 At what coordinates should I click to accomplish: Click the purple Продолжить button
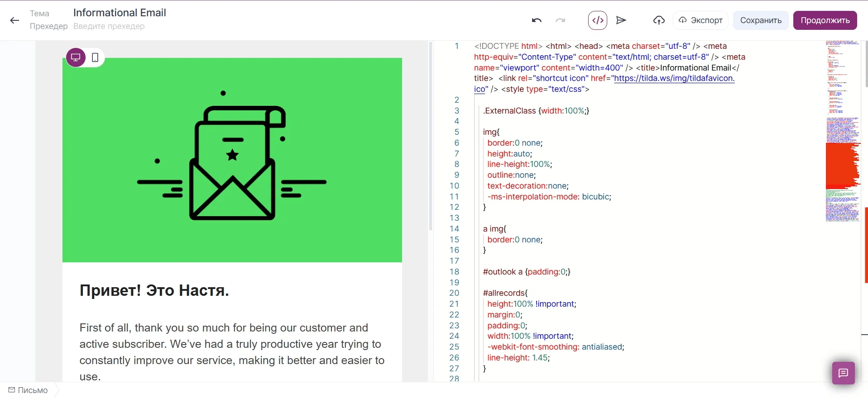[825, 20]
